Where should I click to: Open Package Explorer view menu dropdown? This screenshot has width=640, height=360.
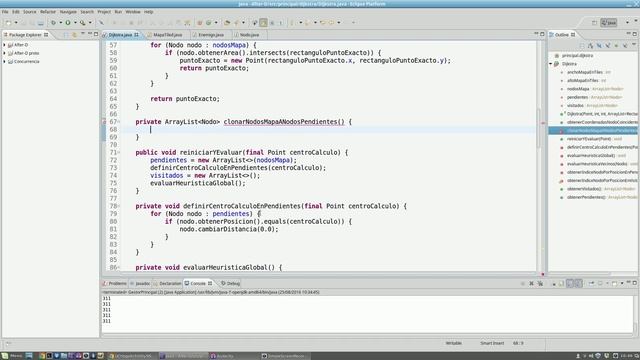(x=82, y=34)
